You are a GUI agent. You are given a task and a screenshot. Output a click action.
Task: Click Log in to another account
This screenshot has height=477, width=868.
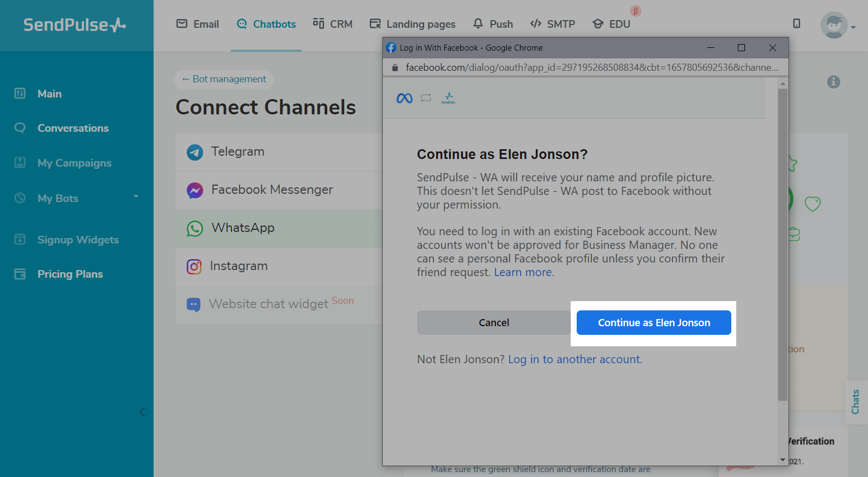[575, 359]
